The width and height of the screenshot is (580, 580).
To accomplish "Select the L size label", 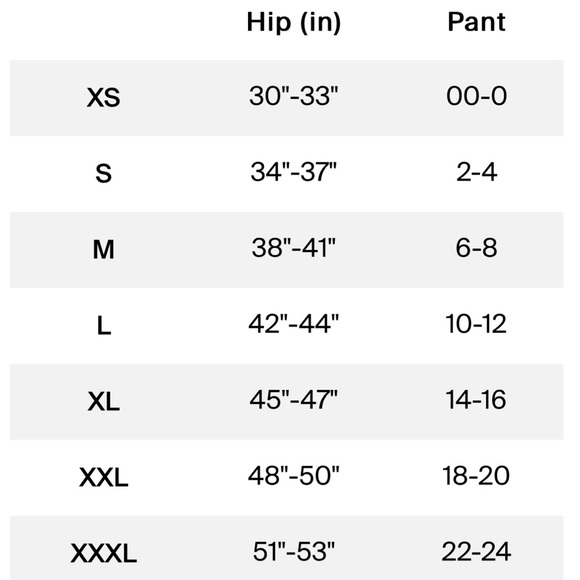I will pos(104,326).
